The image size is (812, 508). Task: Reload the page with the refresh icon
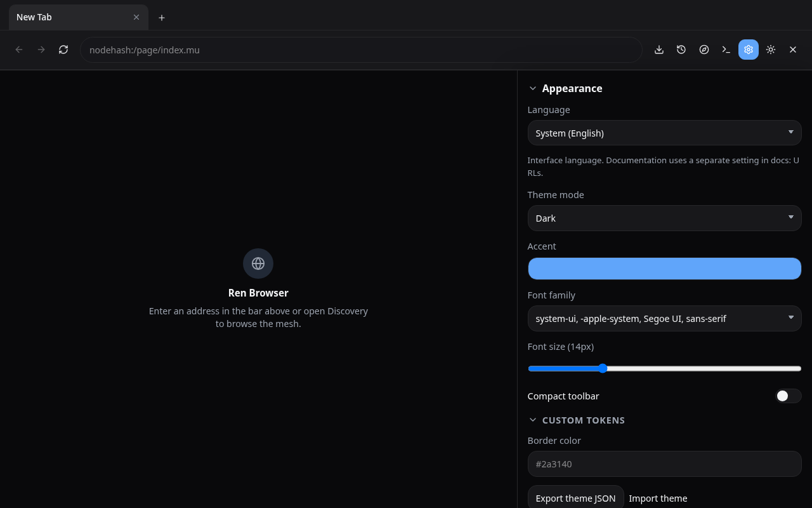[x=63, y=50]
